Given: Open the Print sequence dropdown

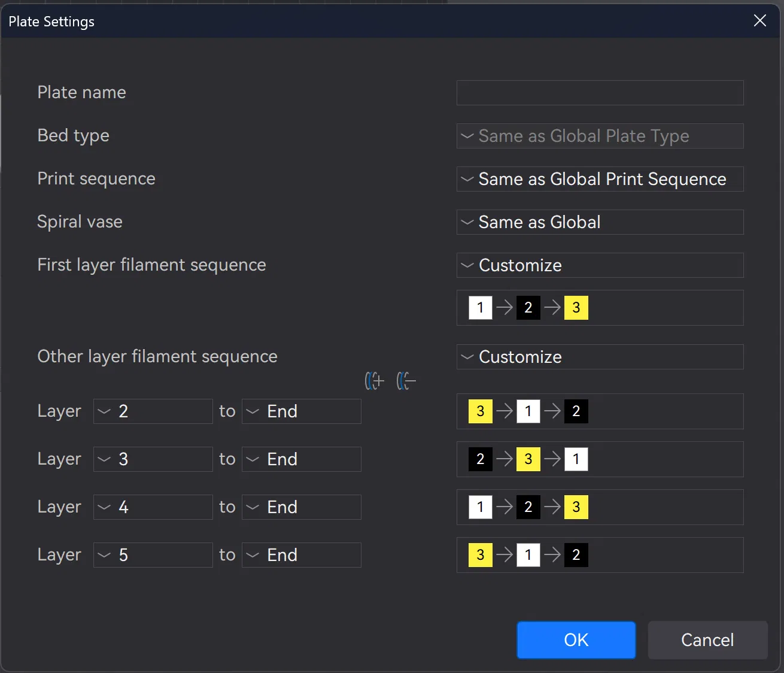Looking at the screenshot, I should (600, 179).
